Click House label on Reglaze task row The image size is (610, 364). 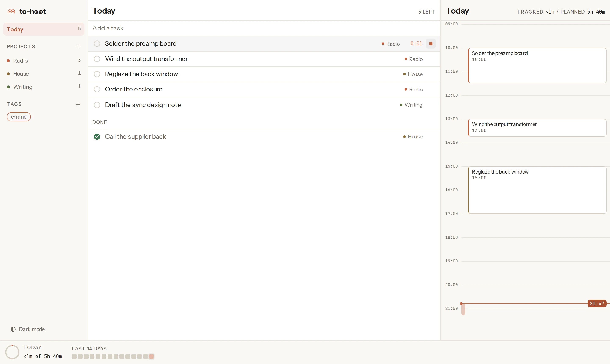(x=413, y=74)
